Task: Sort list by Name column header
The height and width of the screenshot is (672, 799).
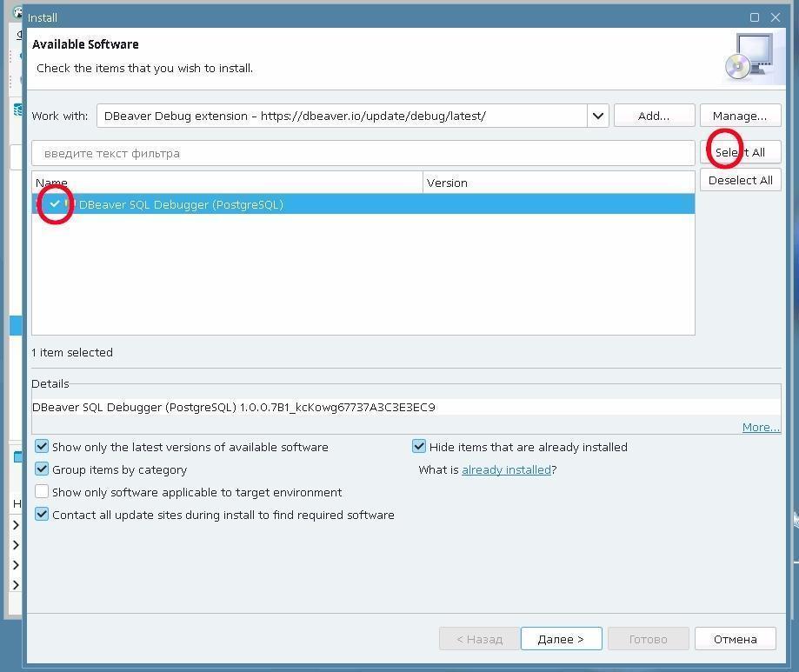Action: coord(226,183)
